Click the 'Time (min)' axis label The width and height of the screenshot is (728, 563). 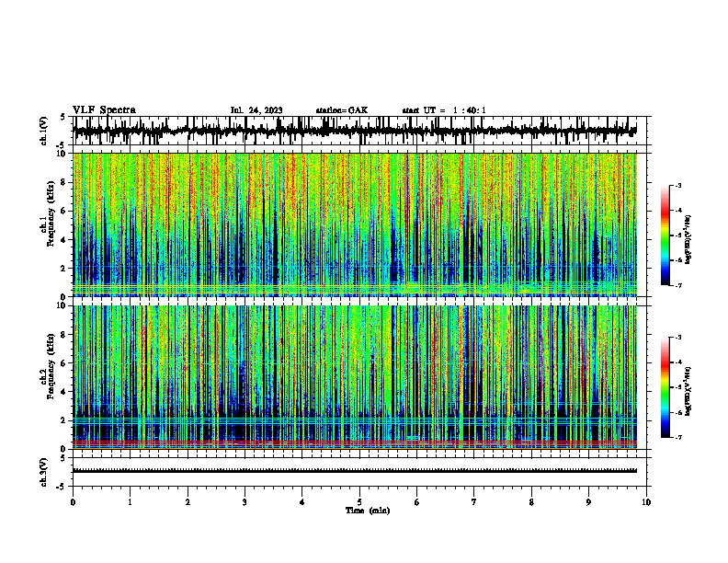point(368,511)
